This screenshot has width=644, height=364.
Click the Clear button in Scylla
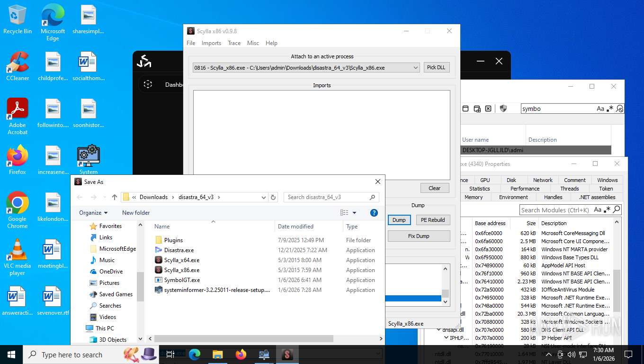point(434,188)
